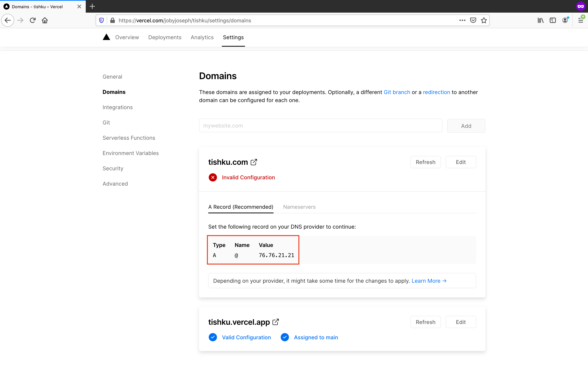Image resolution: width=588 pixels, height=367 pixels.
Task: Open the tishku.vercel.app external link icon
Action: click(276, 322)
